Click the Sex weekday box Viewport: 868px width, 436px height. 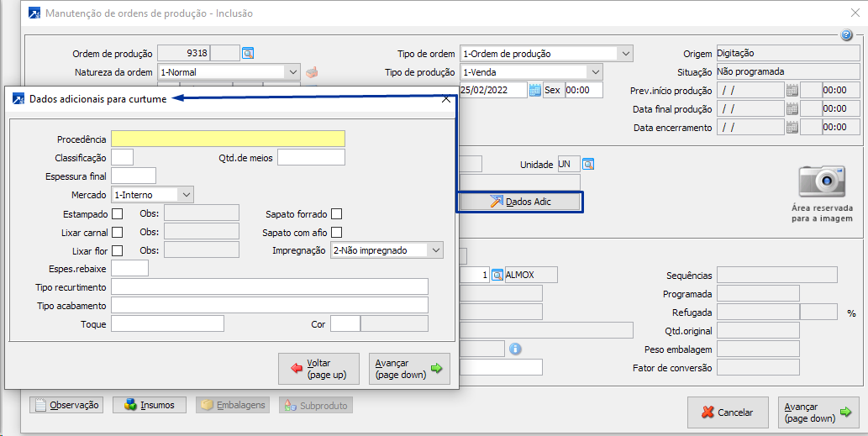click(x=552, y=90)
